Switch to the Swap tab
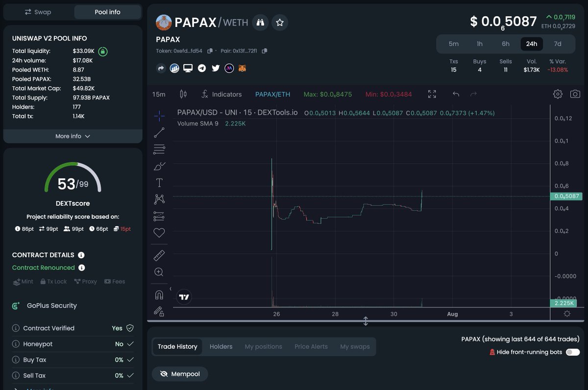This screenshot has width=588, height=390. [x=38, y=12]
